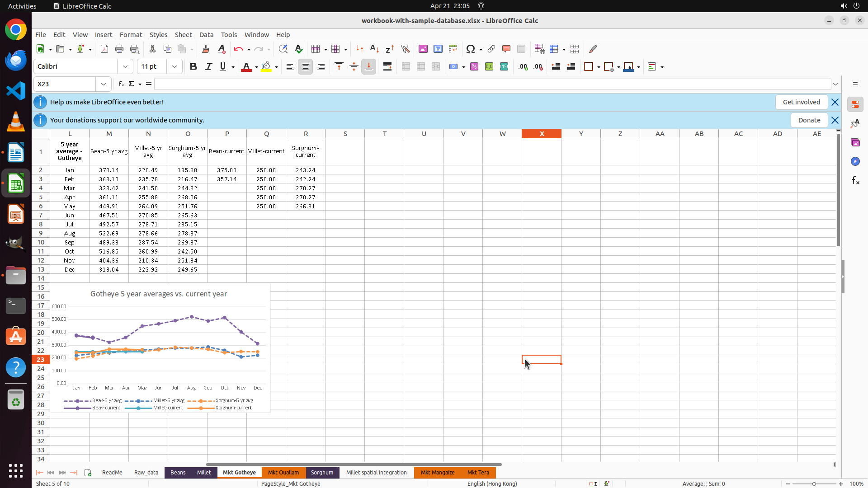The width and height of the screenshot is (868, 488).
Task: Expand the font size dropdown
Action: pyautogui.click(x=175, y=66)
